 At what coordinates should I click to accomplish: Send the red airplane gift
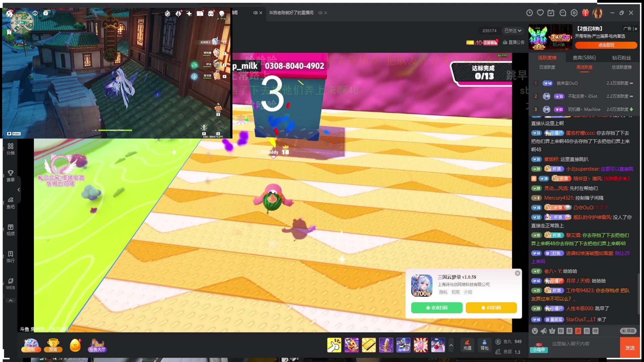438,345
